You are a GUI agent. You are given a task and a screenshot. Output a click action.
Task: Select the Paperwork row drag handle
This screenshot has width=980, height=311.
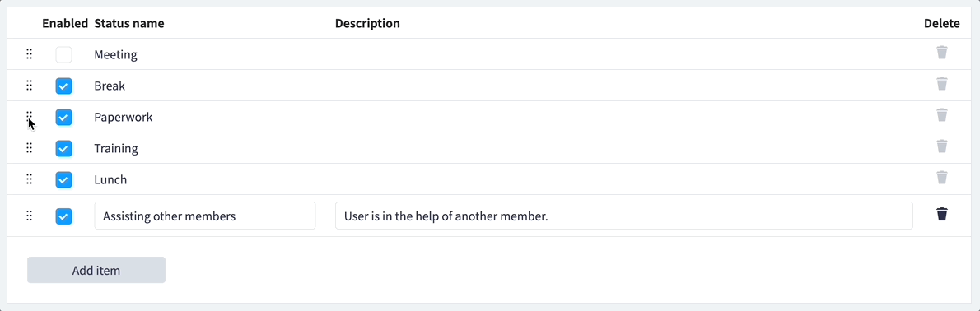tap(29, 117)
